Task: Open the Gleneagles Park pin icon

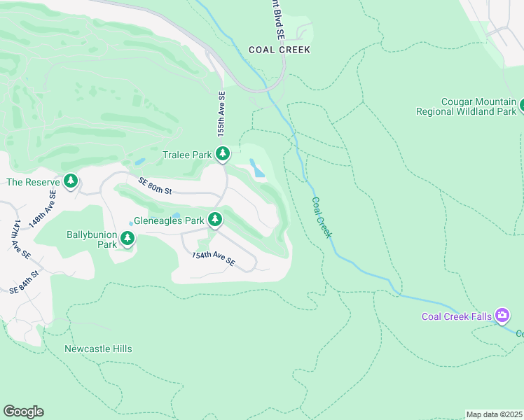Action: pyautogui.click(x=215, y=220)
